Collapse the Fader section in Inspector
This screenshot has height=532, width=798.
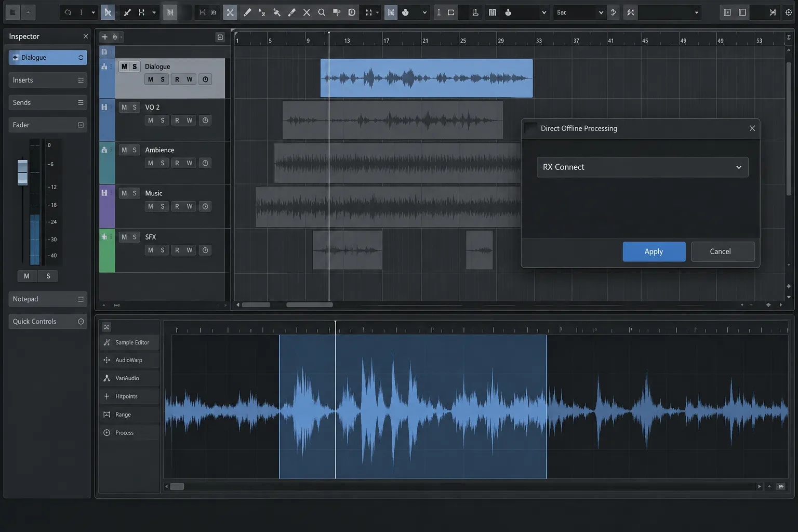48,125
